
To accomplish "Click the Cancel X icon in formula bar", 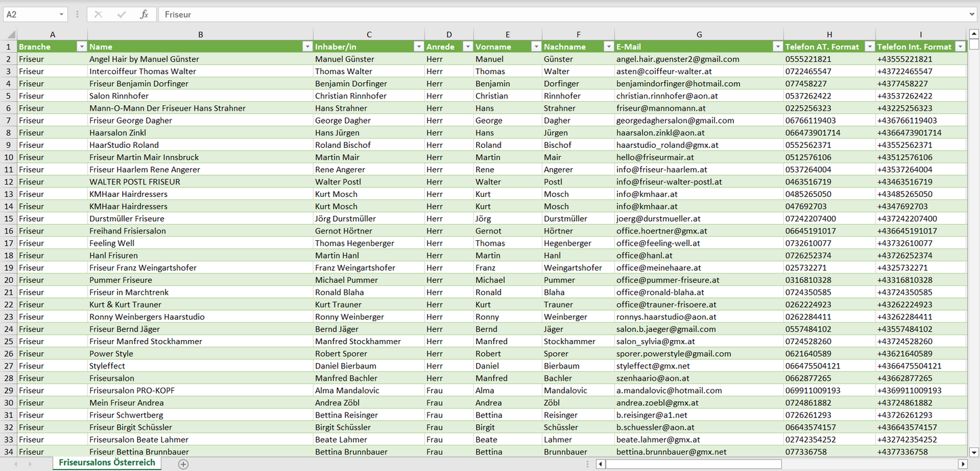I will click(98, 14).
